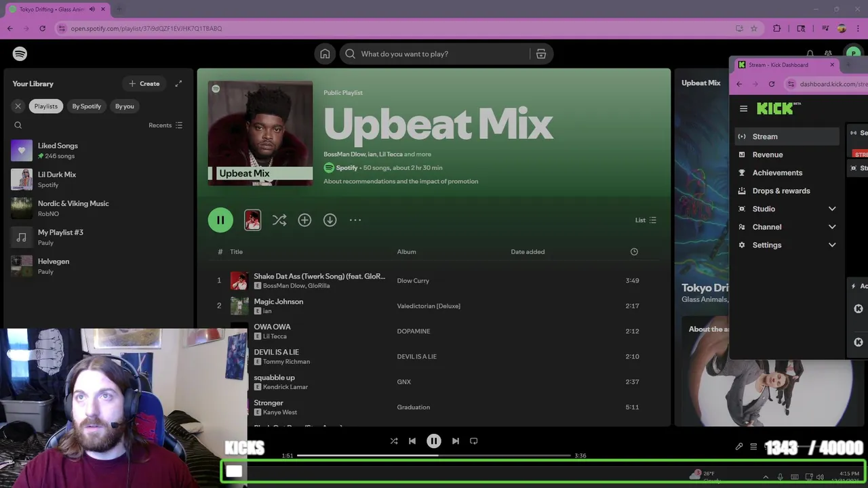Click Create button in Your Library

[144, 83]
